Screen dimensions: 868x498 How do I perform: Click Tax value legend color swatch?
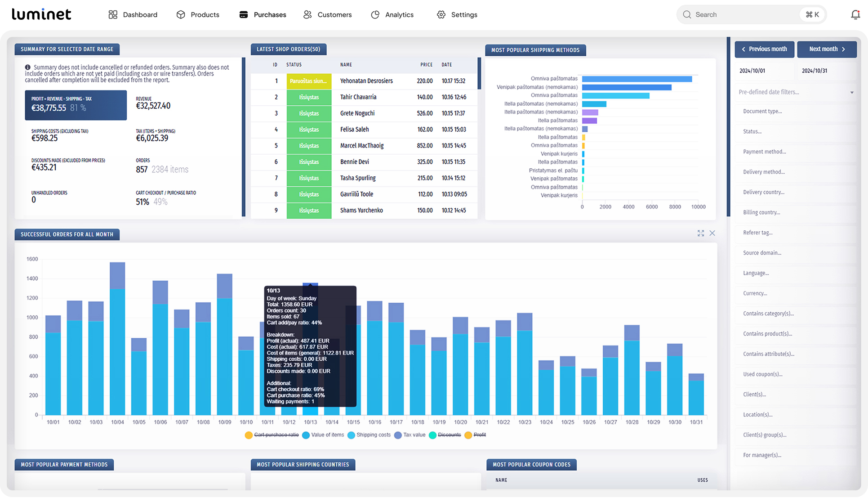(398, 435)
